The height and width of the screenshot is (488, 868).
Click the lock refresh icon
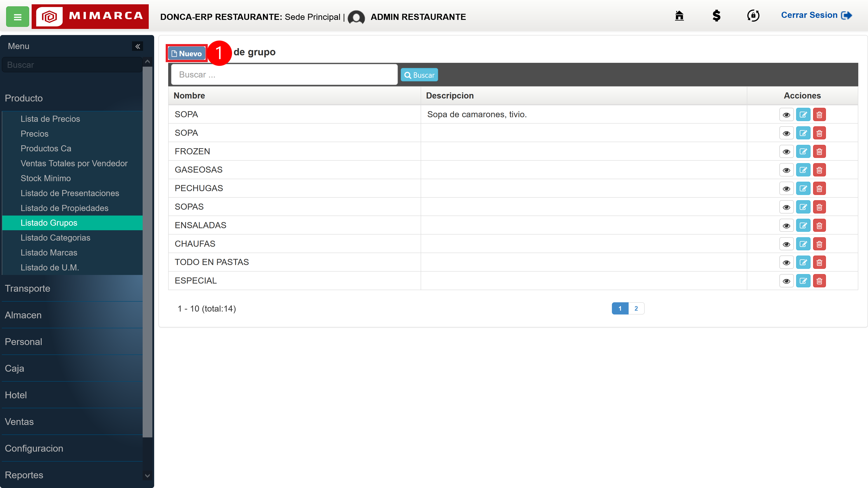pos(753,16)
